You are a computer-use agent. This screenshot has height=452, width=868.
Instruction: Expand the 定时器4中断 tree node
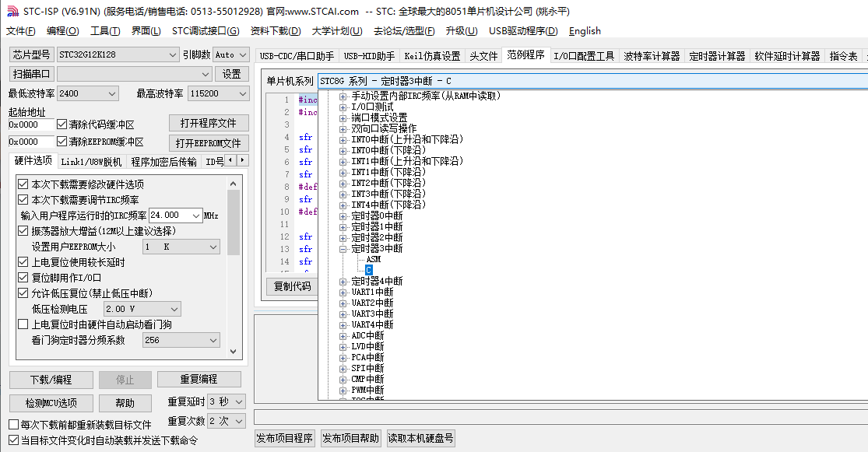coord(343,281)
